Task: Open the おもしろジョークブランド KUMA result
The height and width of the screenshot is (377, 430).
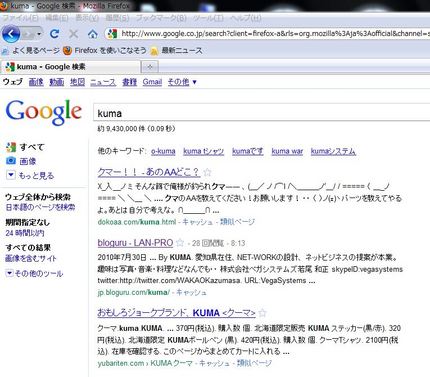Action: 177,313
